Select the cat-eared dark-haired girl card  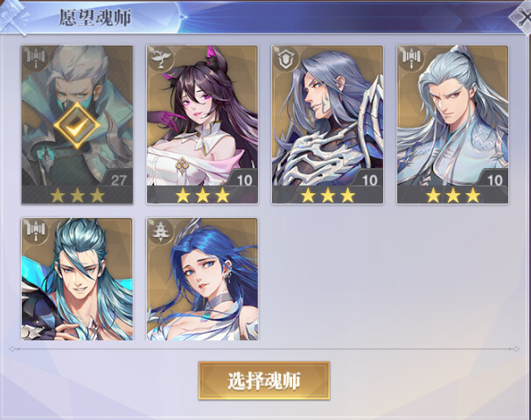(x=202, y=124)
